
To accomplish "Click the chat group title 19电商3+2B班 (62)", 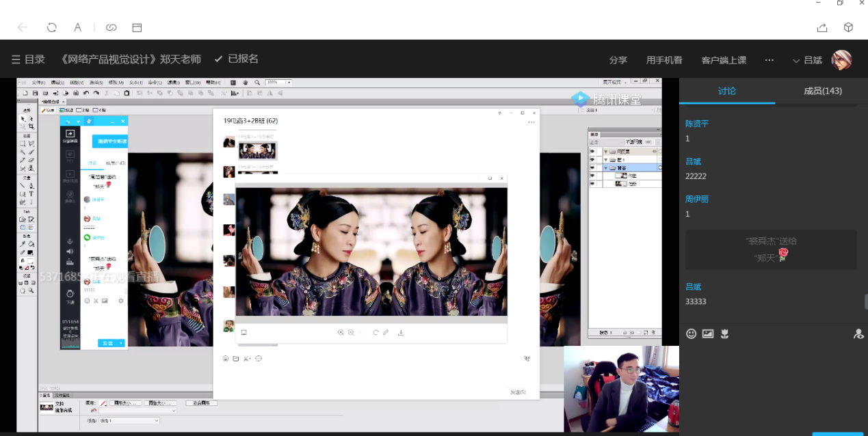I will click(250, 121).
